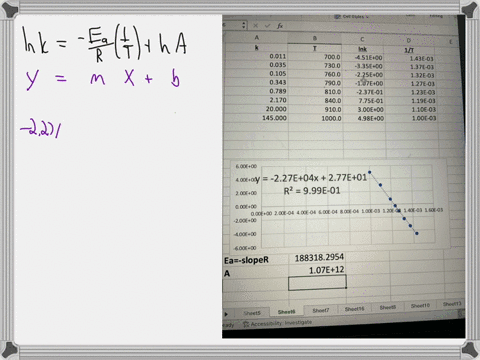Switch to the Sheet16 tab

point(354,309)
